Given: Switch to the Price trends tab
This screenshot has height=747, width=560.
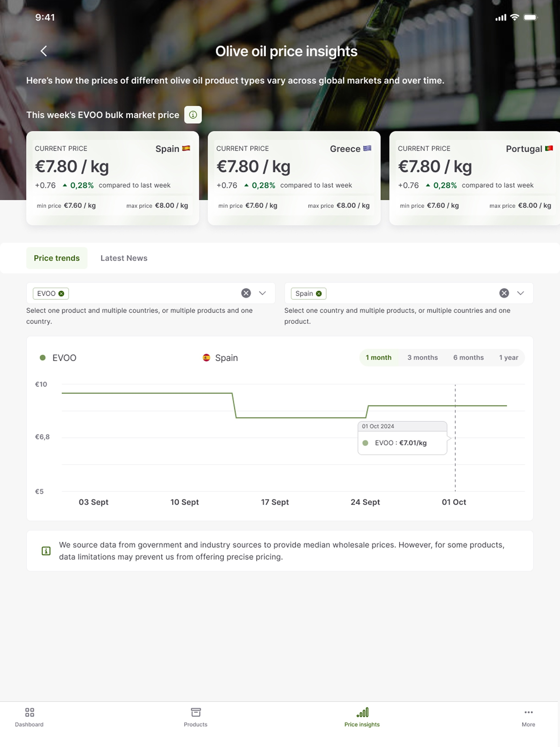Looking at the screenshot, I should 57,258.
